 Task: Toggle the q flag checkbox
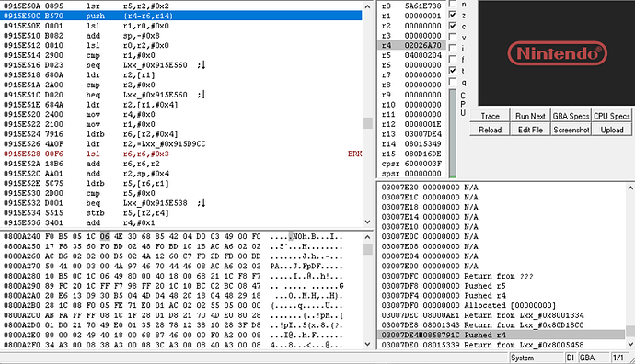tap(453, 82)
